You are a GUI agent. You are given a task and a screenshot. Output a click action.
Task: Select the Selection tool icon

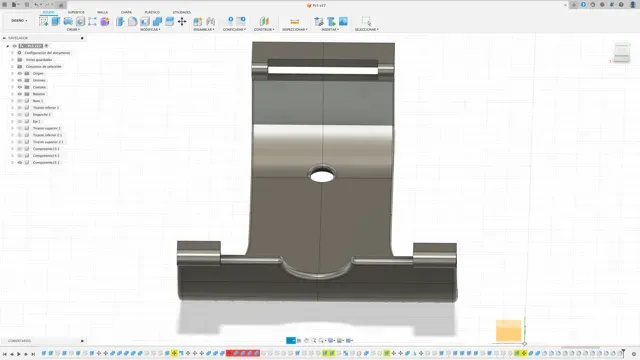366,21
